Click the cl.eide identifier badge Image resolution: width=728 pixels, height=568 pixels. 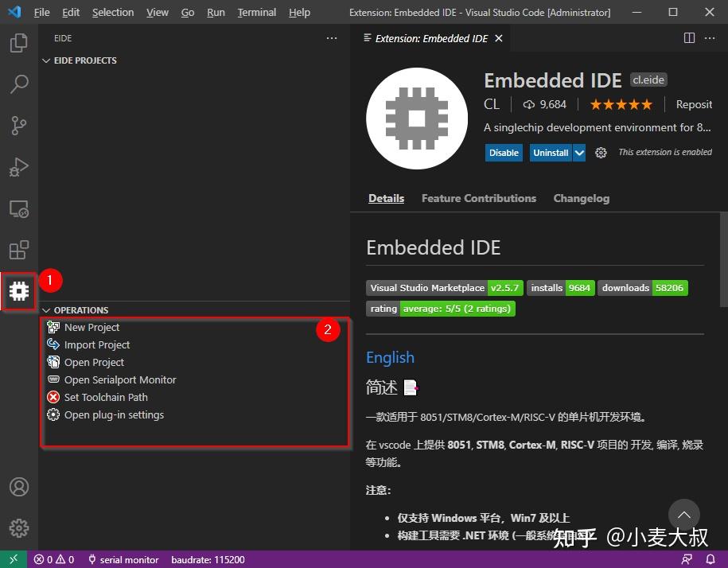coord(648,80)
